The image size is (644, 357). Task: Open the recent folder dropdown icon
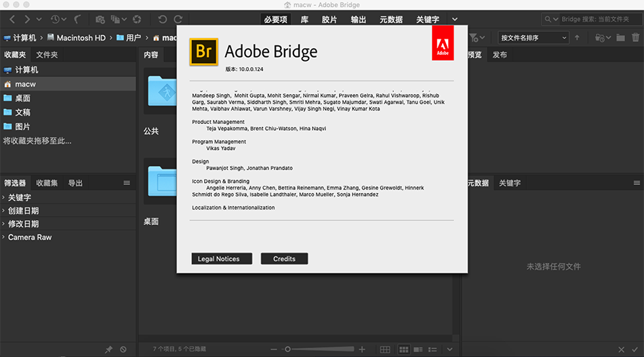[x=603, y=38]
